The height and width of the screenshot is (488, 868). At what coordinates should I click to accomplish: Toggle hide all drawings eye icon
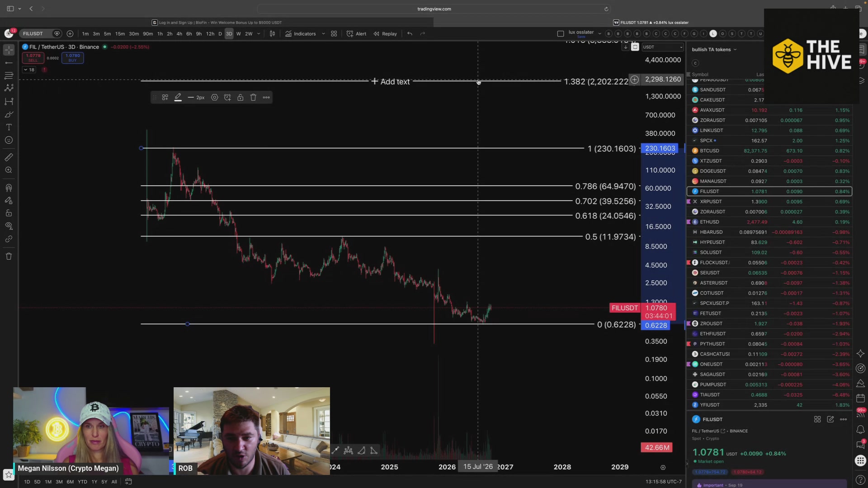[x=9, y=226]
